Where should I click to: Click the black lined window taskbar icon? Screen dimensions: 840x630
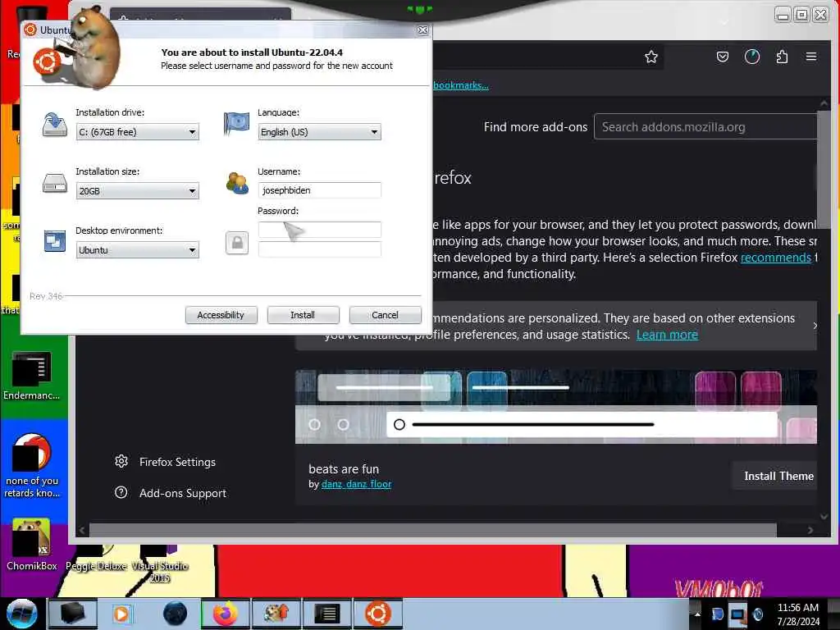click(326, 614)
